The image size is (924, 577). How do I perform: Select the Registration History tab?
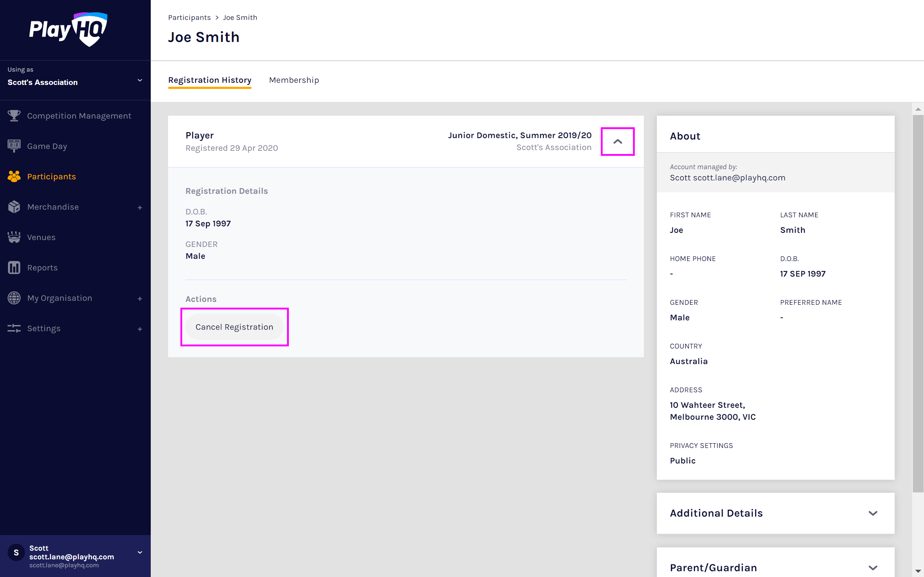tap(209, 80)
